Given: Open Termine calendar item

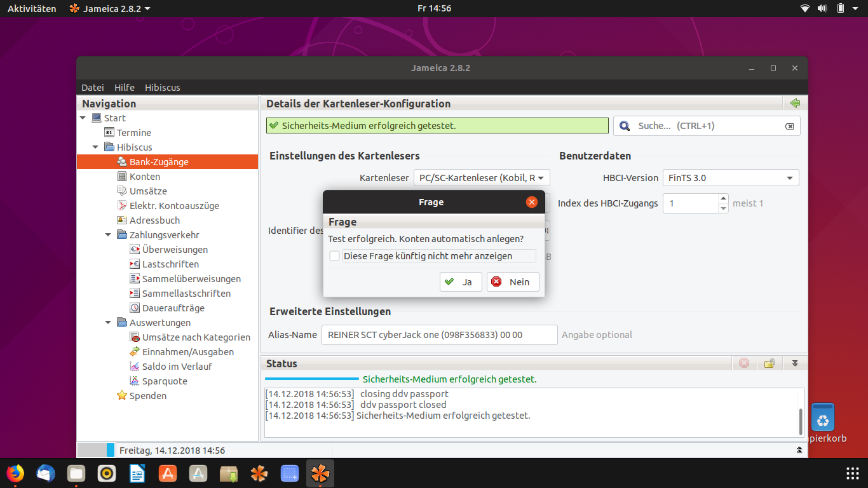Looking at the screenshot, I should click(127, 133).
